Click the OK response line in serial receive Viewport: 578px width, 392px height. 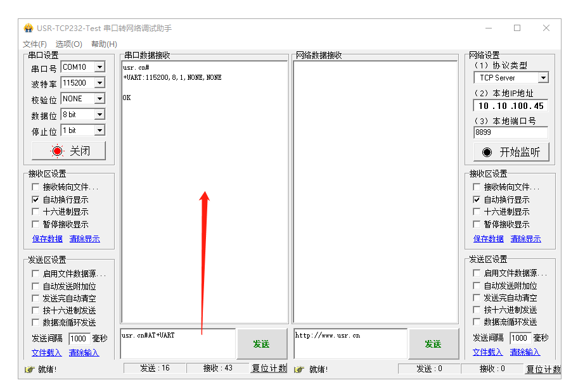[127, 98]
